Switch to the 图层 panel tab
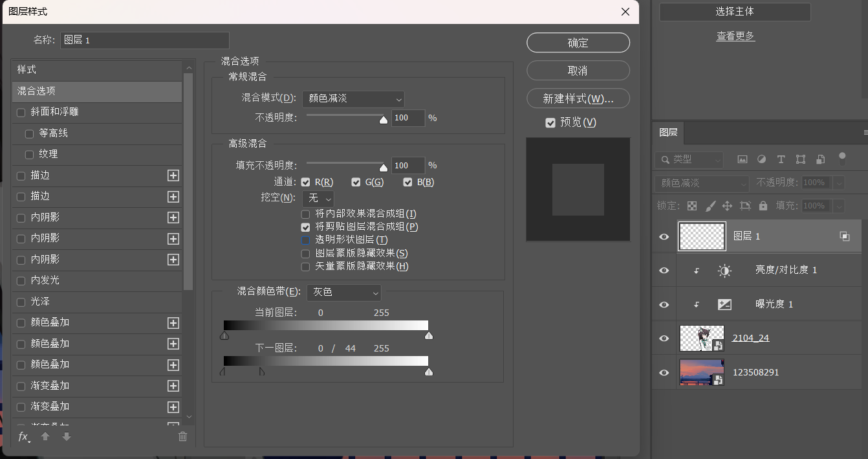The height and width of the screenshot is (459, 868). pyautogui.click(x=668, y=133)
